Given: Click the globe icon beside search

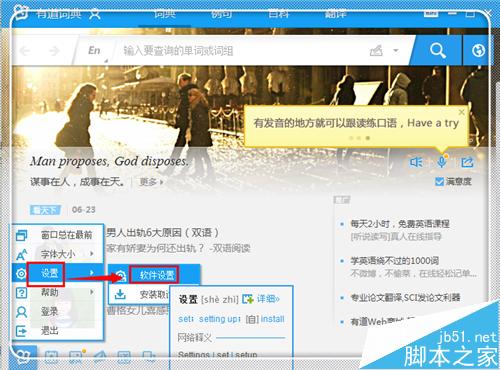Looking at the screenshot, I should (x=479, y=51).
